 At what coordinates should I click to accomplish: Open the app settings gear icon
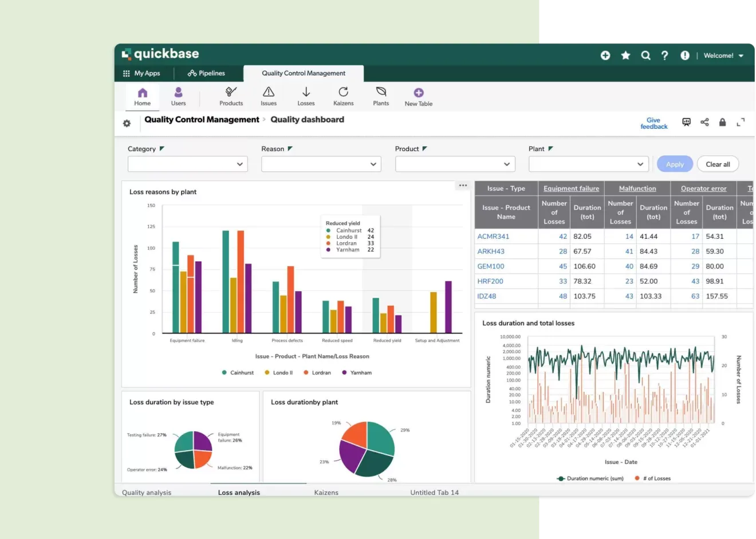[127, 123]
